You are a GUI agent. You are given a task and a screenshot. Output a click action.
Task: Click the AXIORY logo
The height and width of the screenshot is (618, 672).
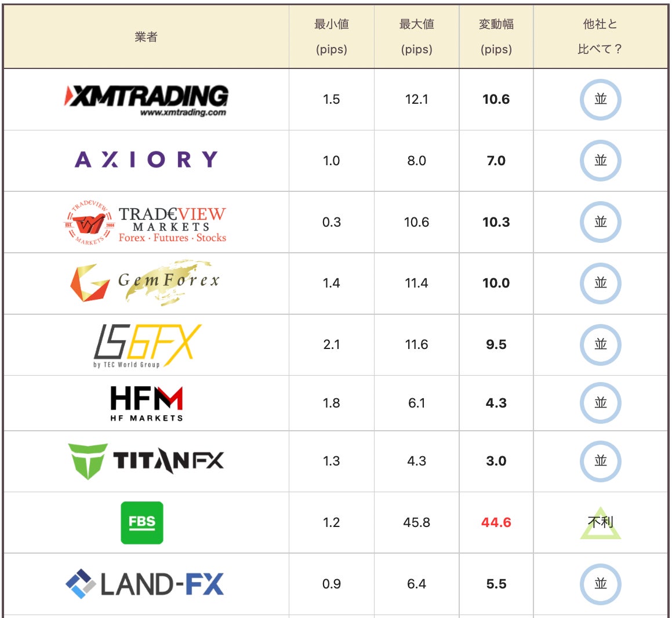(146, 159)
